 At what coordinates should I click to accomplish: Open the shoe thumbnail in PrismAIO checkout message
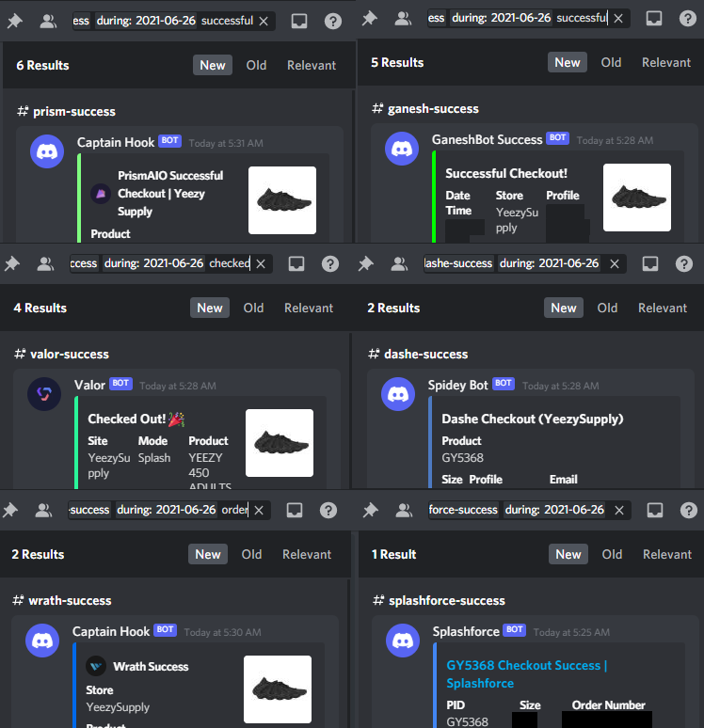click(x=282, y=200)
